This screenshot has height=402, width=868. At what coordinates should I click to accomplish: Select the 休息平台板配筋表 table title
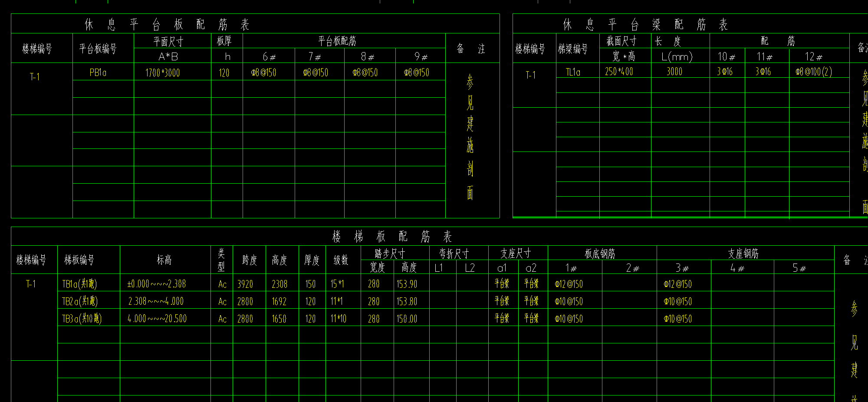point(167,24)
